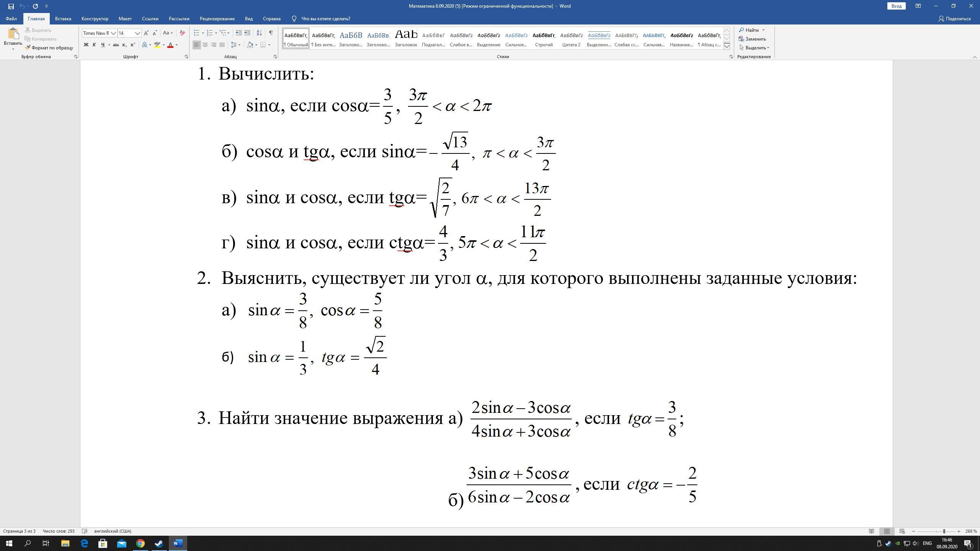
Task: Open the spelling check icon in status bar
Action: click(85, 531)
